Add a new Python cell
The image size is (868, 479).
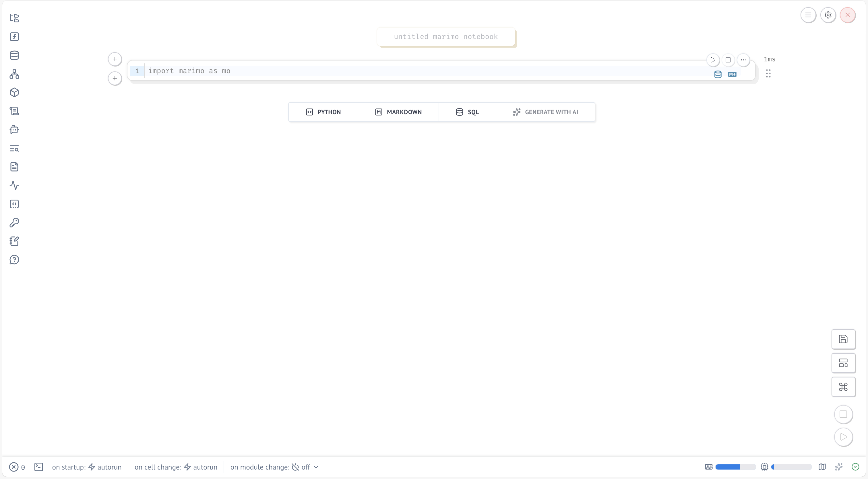323,112
